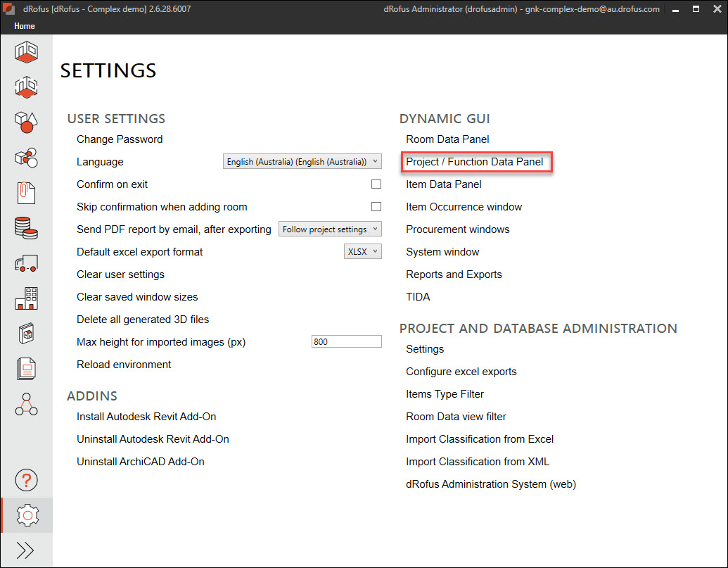728x568 pixels.
Task: Select Install Autodesk Revit Add-On
Action: pos(146,417)
